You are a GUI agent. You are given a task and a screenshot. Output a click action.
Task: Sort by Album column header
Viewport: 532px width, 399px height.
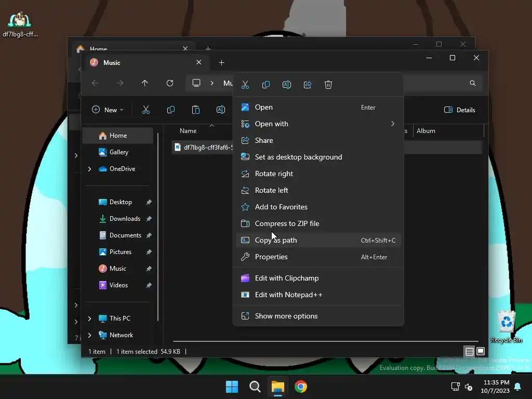tap(426, 131)
